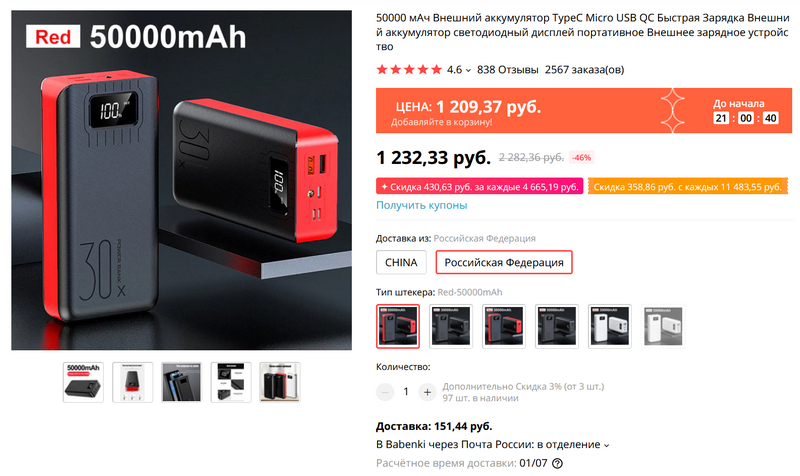This screenshot has height=476, width=800.
Task: Show the third gallery thumbnail
Action: point(182,382)
